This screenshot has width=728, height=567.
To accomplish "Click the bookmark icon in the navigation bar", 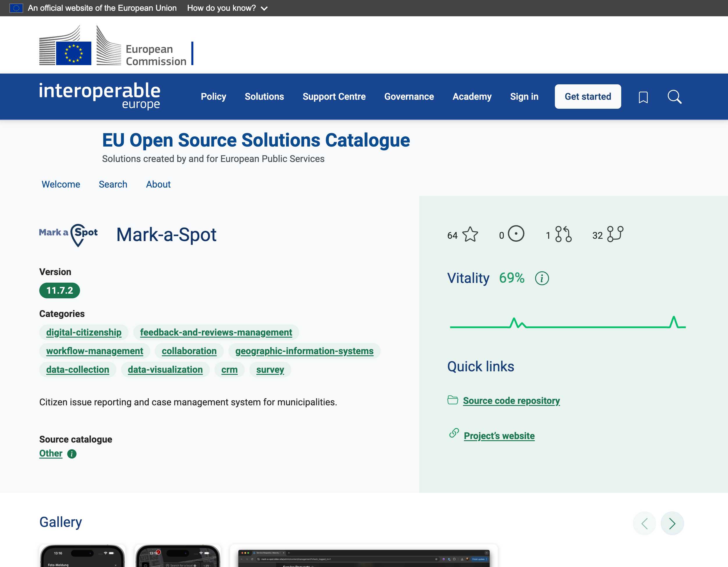I will [x=643, y=96].
